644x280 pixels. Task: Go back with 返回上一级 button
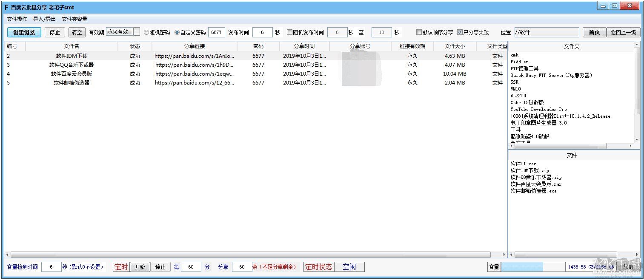tap(623, 32)
